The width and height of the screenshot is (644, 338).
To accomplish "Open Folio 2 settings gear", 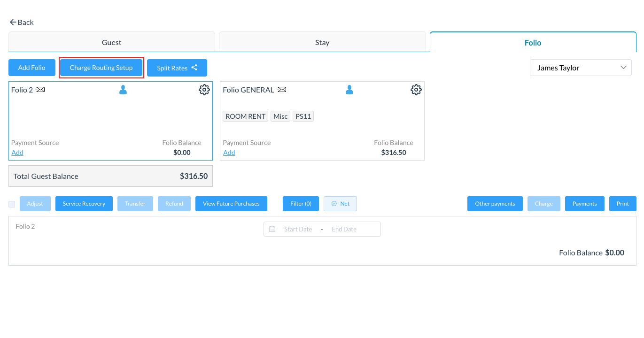I will point(204,90).
